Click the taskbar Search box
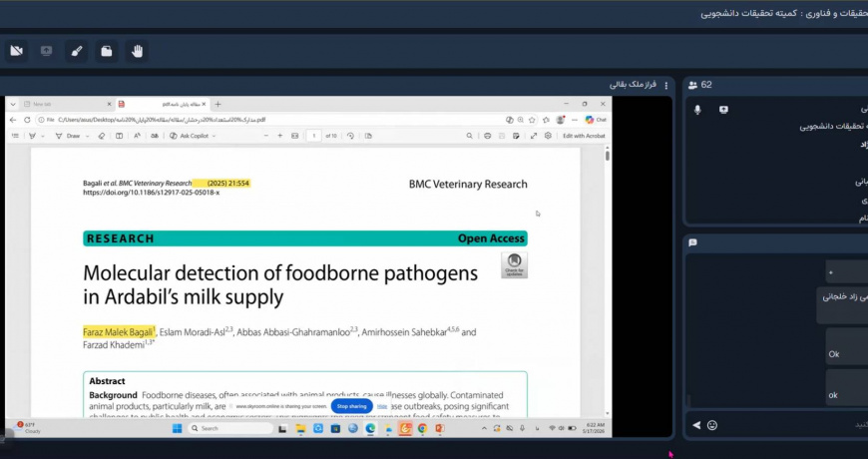Image resolution: width=868 pixels, height=459 pixels. [230, 428]
